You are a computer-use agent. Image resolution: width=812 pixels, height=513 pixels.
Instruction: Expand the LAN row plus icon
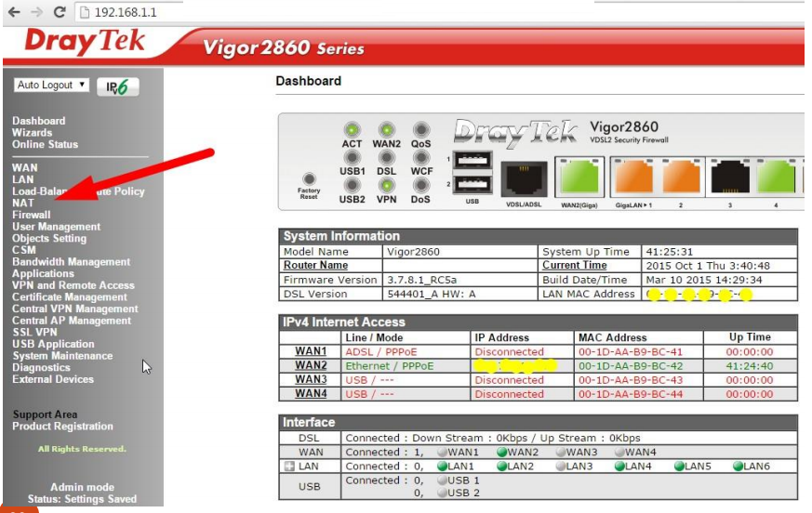pos(289,467)
